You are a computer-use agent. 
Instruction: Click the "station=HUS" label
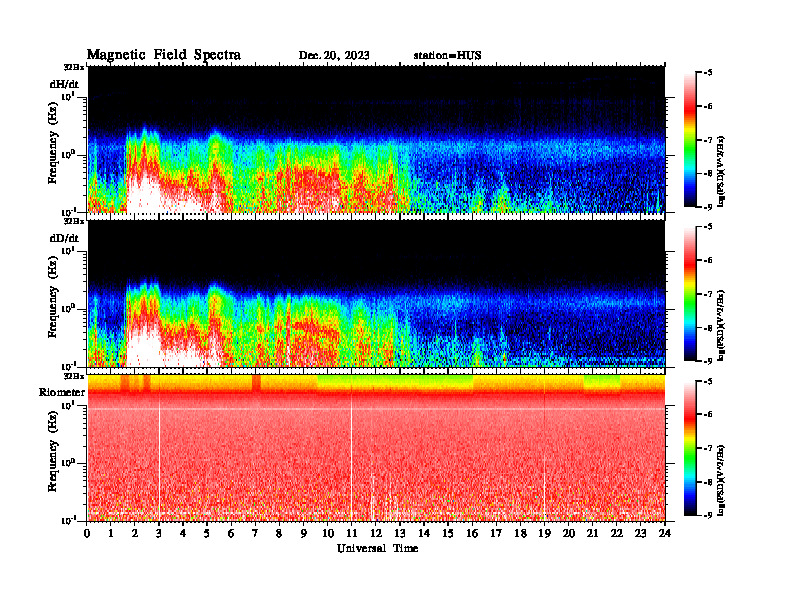pos(447,55)
